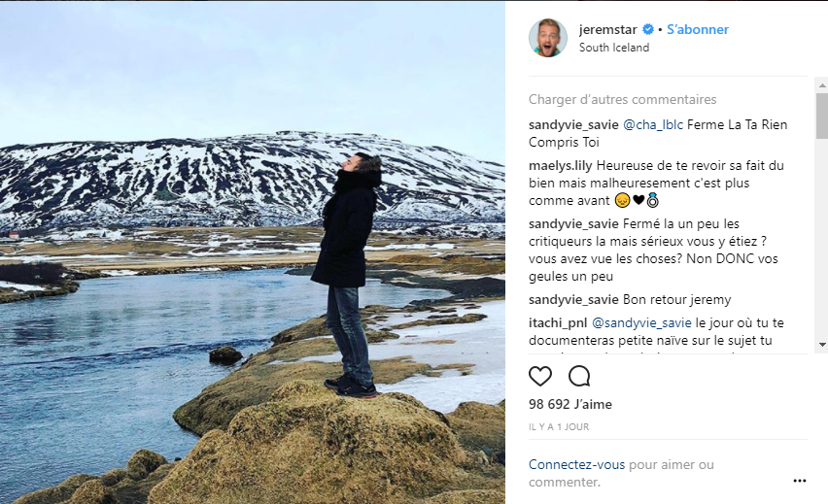Image resolution: width=828 pixels, height=504 pixels.
Task: Load more comments via Charger d'autres commentaires
Action: tap(622, 99)
